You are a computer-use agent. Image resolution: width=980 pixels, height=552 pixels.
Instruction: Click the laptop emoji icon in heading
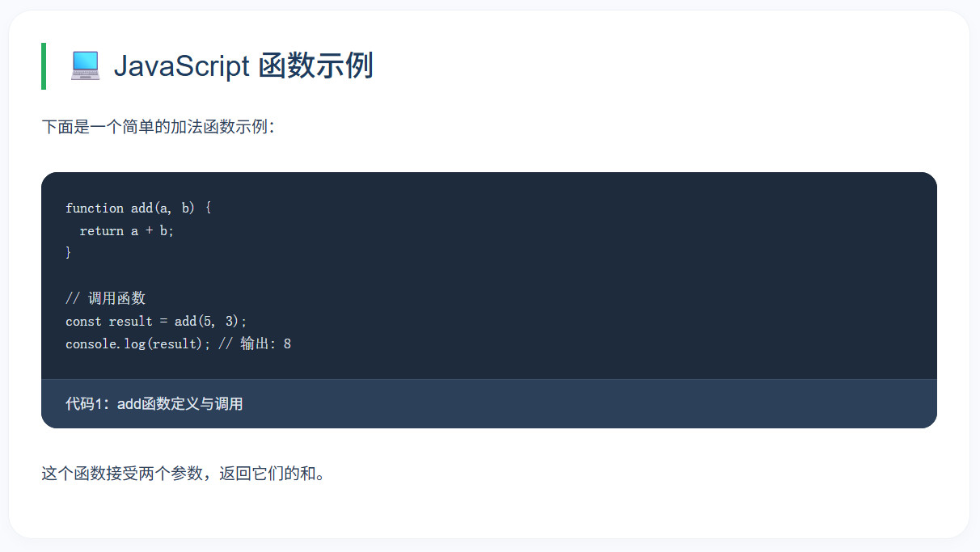click(85, 65)
